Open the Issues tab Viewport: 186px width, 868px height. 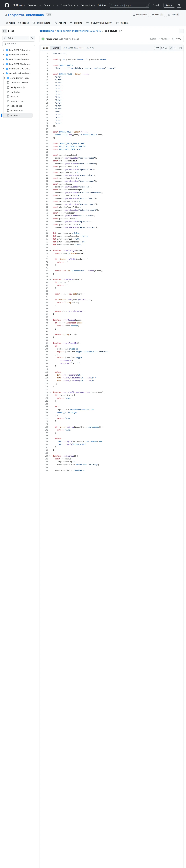coord(23,23)
